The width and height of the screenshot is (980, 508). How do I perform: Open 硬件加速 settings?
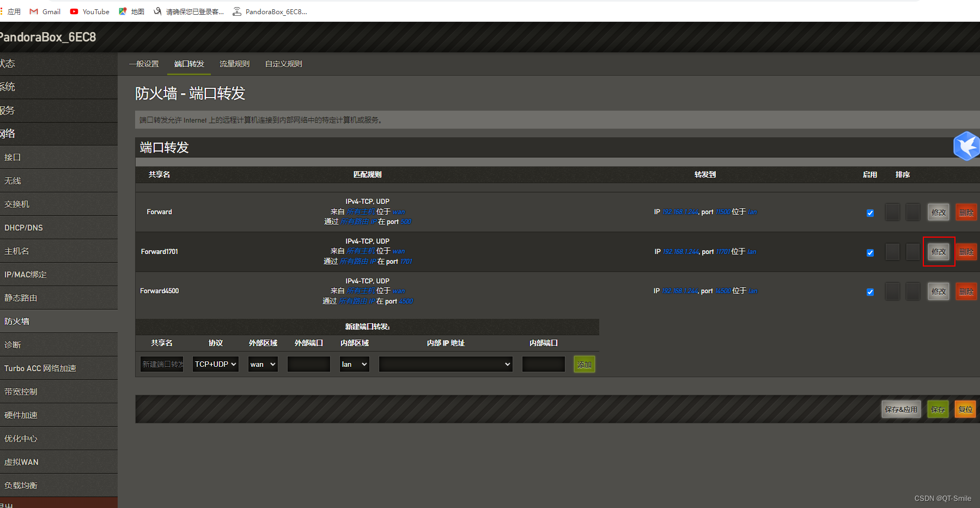tap(59, 415)
